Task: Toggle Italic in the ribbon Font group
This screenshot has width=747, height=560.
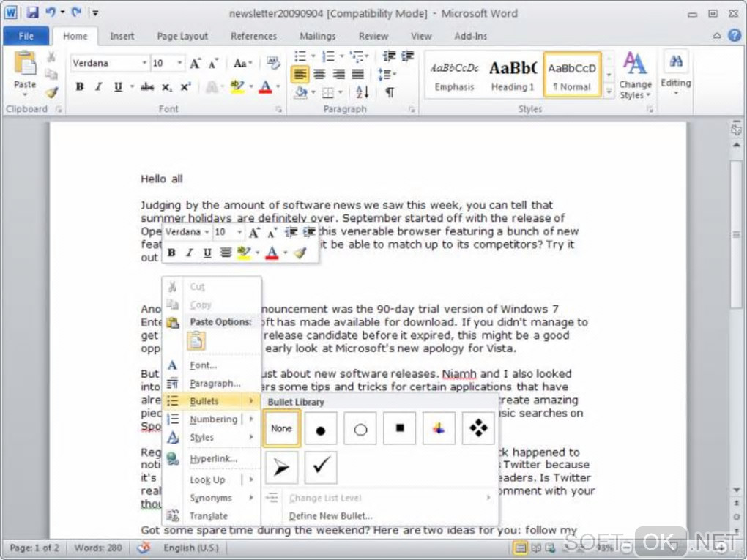Action: 99,86
